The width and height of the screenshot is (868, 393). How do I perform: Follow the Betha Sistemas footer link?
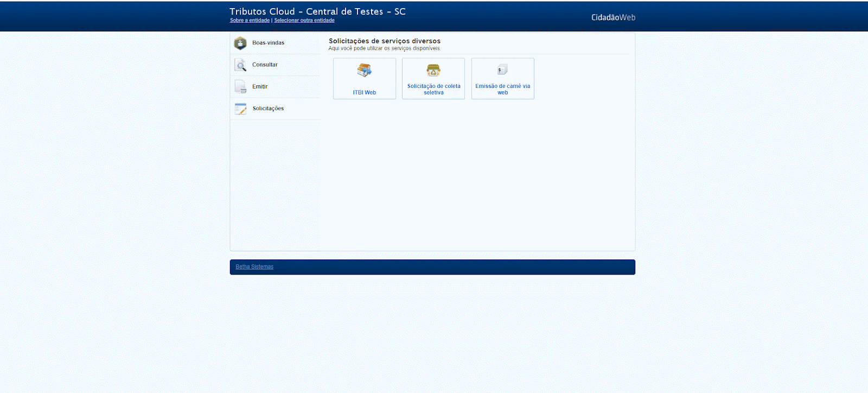[254, 267]
